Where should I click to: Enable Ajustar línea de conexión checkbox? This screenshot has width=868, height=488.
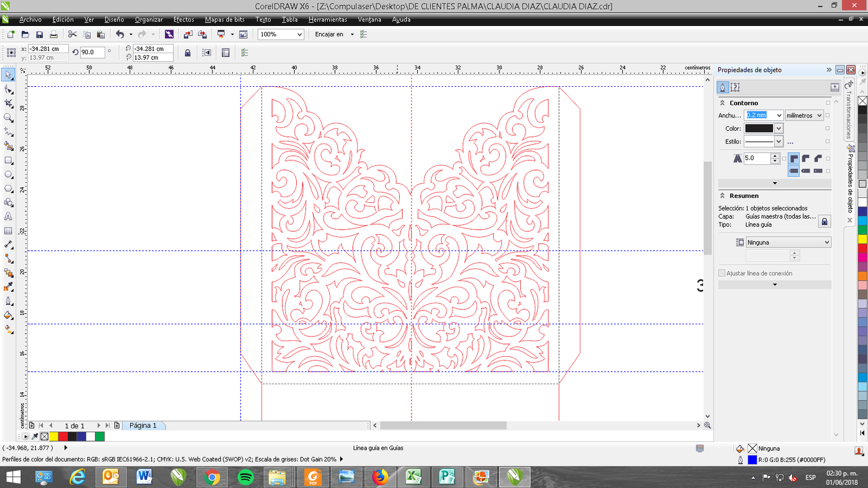pos(722,273)
